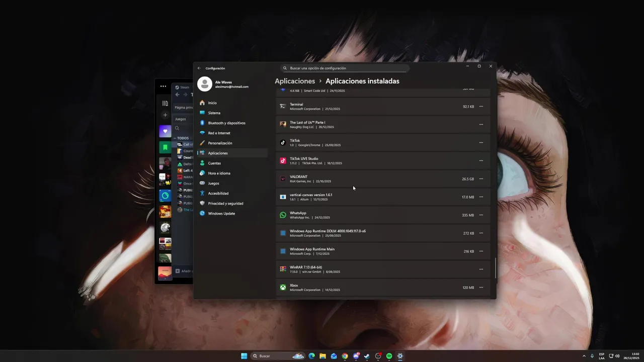Open options for The Last of Us Parte I
This screenshot has height=362, width=644.
coord(481,125)
